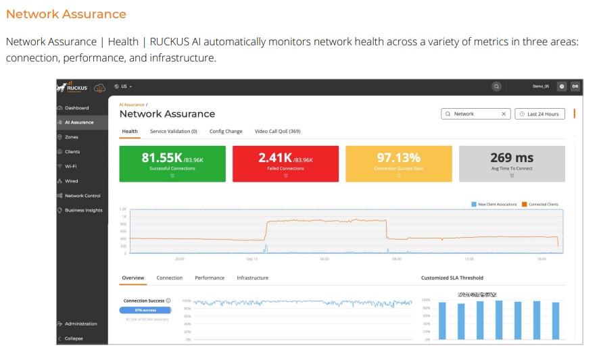Toggle New Client Associations legend swatch

click(474, 205)
